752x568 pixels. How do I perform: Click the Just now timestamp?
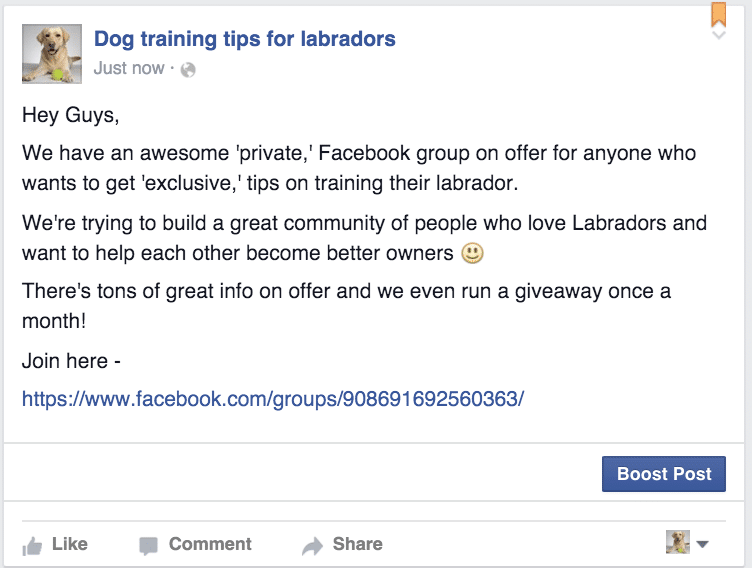pyautogui.click(x=129, y=69)
